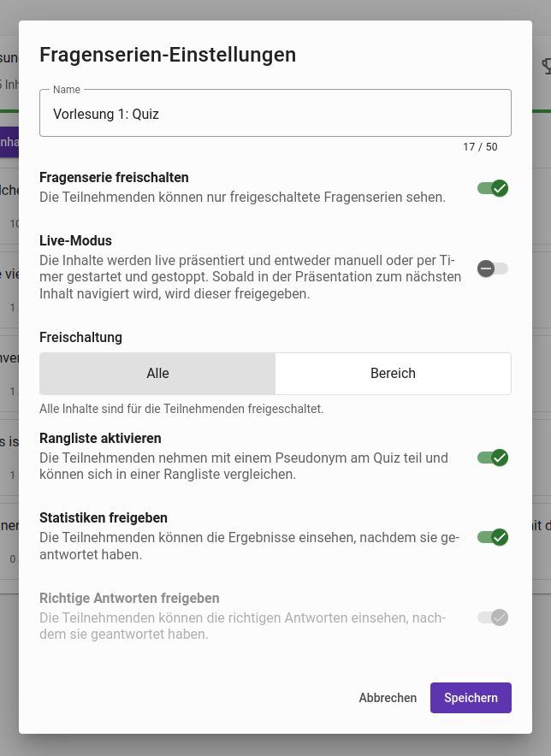Switch Freischaltung to Bereich

(393, 374)
